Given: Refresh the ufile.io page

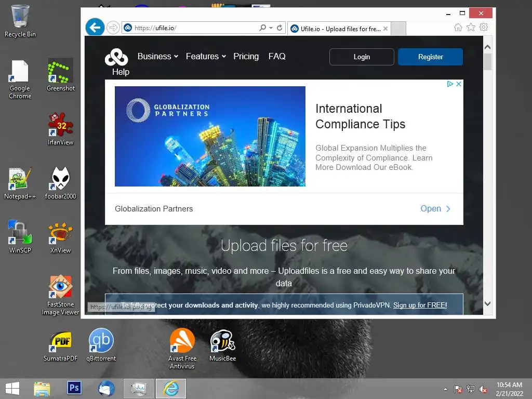Looking at the screenshot, I should click(280, 28).
